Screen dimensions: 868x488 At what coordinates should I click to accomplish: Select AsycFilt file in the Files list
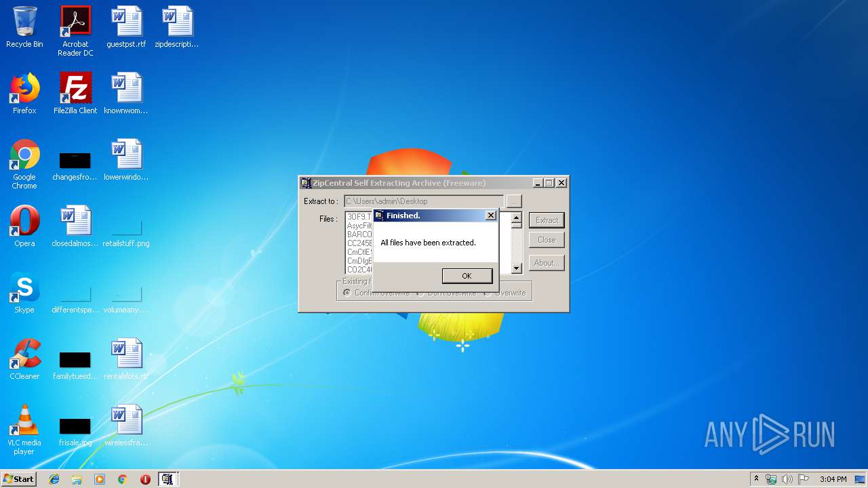359,226
